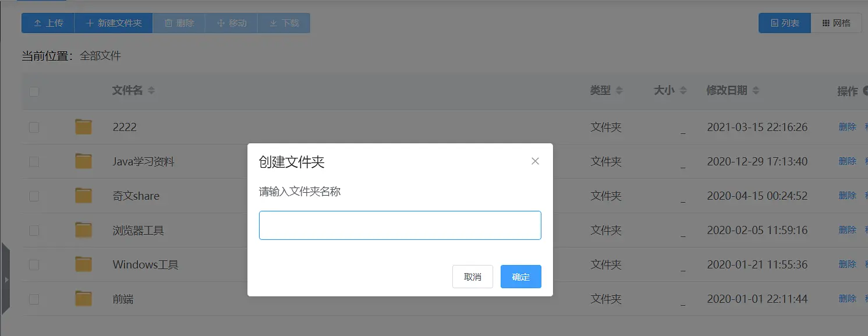Check the checkbox for folder 2222
The height and width of the screenshot is (336, 868).
pos(34,126)
